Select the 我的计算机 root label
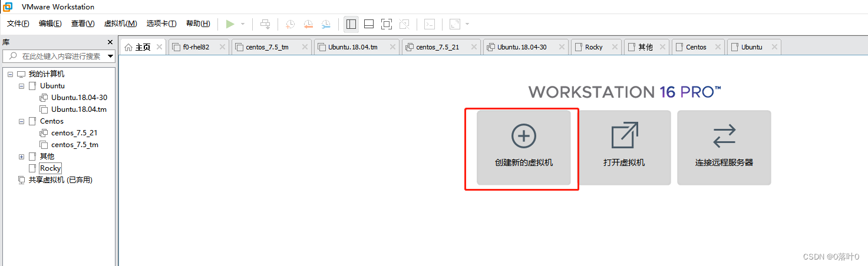The image size is (868, 266). (x=47, y=74)
